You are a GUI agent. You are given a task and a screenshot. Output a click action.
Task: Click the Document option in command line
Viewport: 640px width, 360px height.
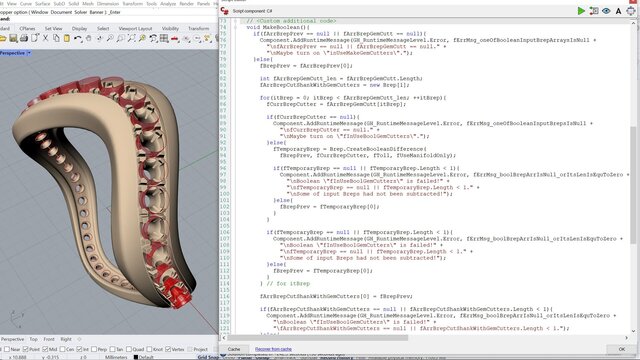(x=61, y=12)
